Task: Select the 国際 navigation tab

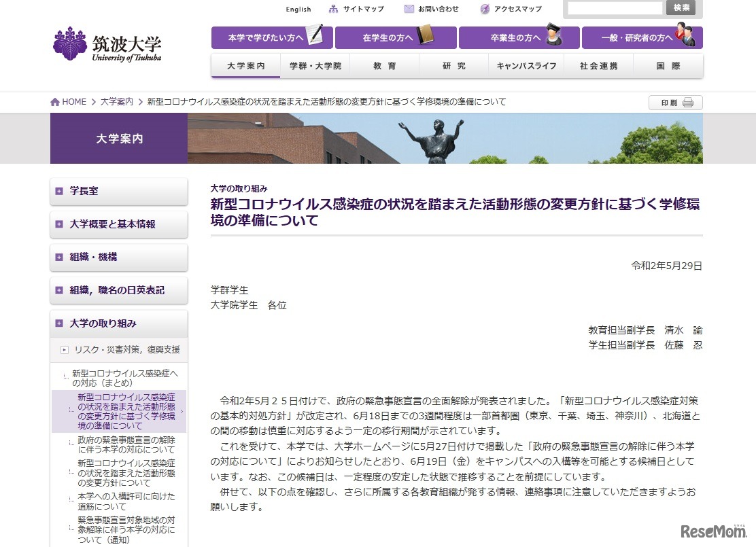Action: point(668,66)
